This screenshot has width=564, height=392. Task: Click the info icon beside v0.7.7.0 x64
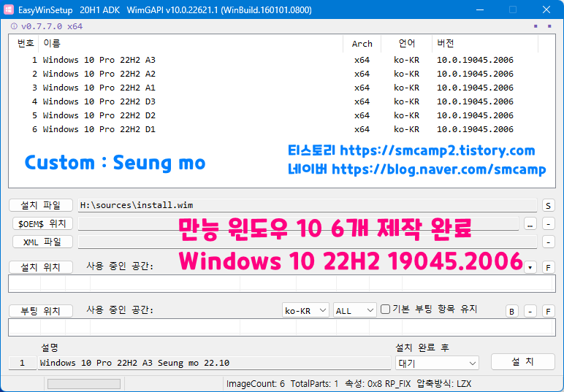click(14, 26)
